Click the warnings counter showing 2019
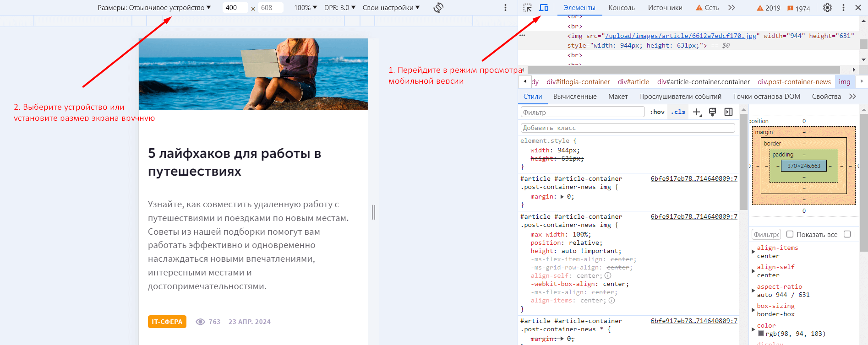The width and height of the screenshot is (868, 345). [x=768, y=8]
